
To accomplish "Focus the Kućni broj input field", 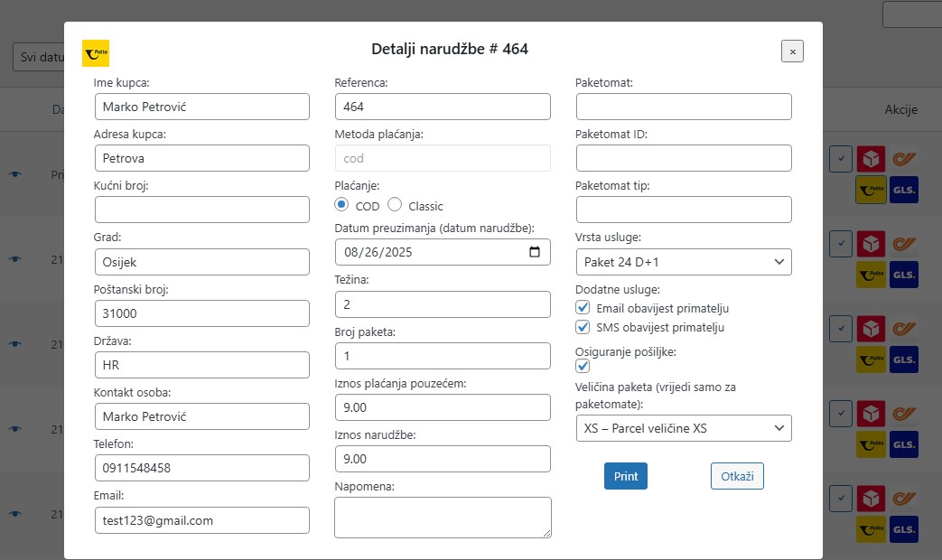I will click(201, 210).
